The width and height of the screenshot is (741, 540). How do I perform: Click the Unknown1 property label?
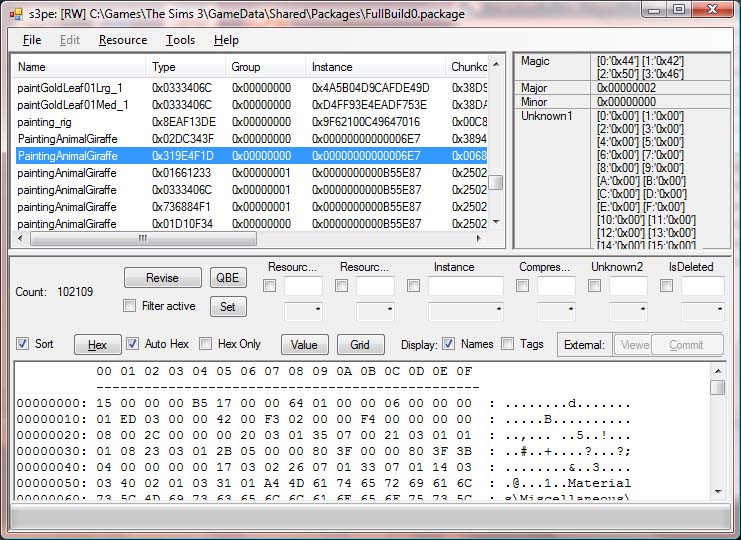click(546, 116)
